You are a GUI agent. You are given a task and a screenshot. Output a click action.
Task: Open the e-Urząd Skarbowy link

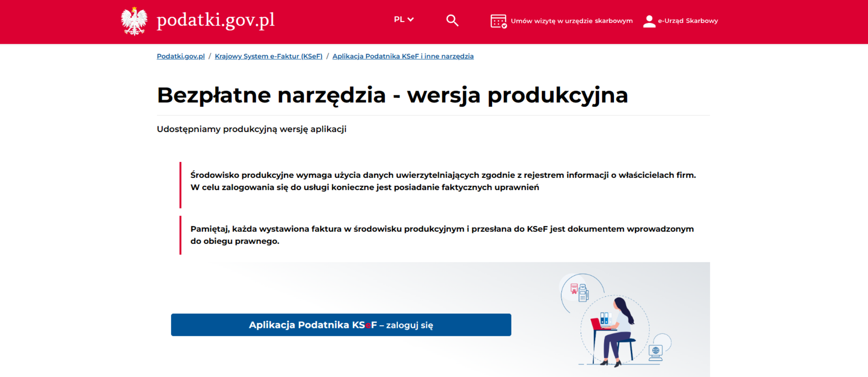tap(688, 21)
